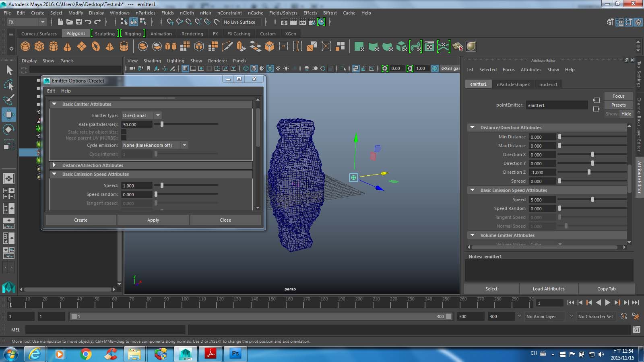Click the Copy Tab button in Attribute Editor
The width and height of the screenshot is (644, 362).
click(x=607, y=288)
